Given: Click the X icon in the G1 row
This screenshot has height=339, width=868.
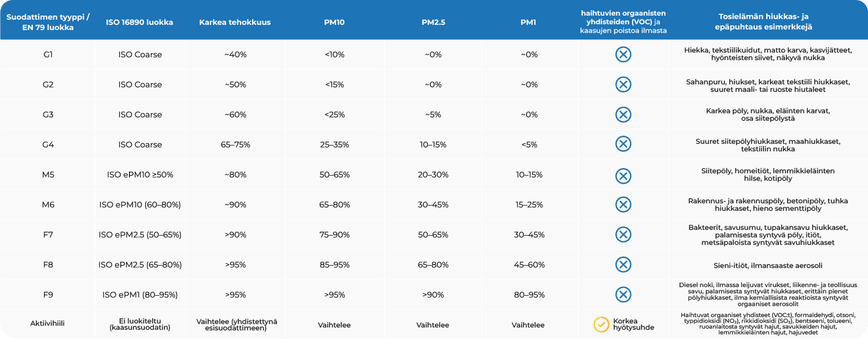Looking at the screenshot, I should point(623,55).
